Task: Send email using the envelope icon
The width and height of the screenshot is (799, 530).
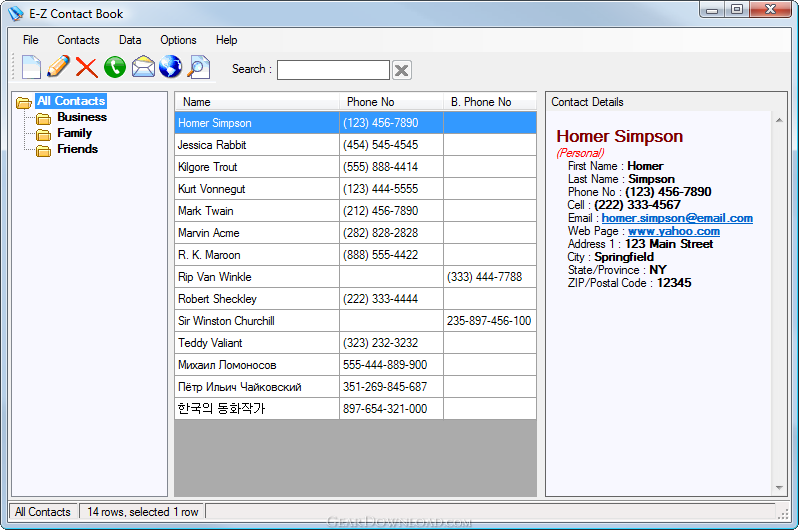Action: tap(143, 67)
